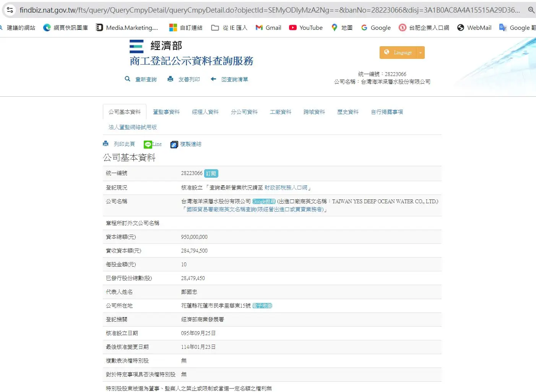Click the 訂閱 subscribe button

pos(211,173)
